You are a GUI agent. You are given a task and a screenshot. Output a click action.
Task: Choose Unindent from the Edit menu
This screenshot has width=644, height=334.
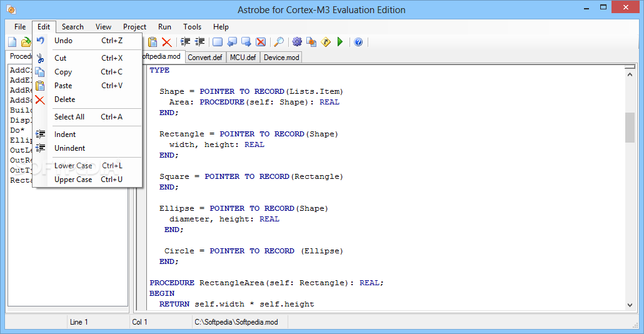pos(88,148)
